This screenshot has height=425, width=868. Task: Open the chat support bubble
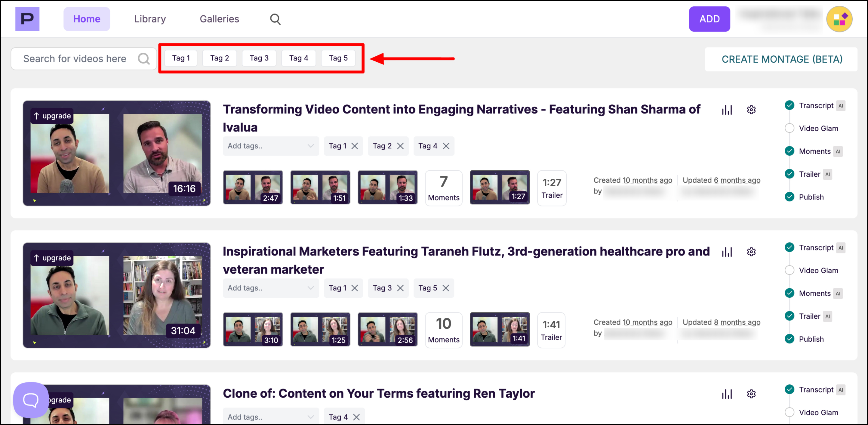[31, 400]
